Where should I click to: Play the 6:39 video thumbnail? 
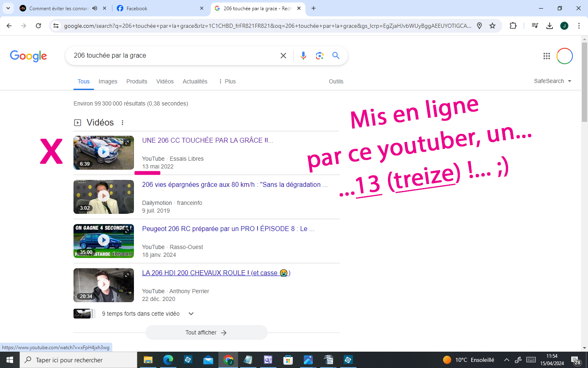(x=104, y=153)
